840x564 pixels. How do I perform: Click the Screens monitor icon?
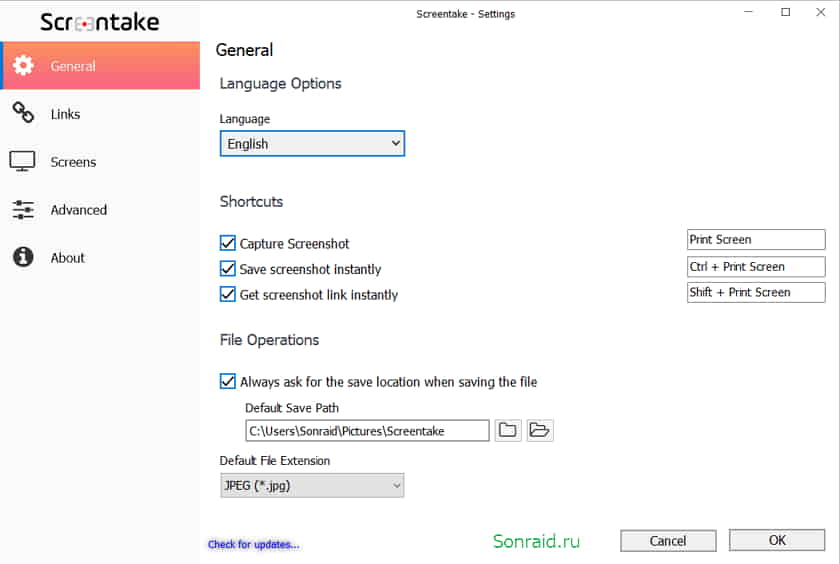[22, 161]
